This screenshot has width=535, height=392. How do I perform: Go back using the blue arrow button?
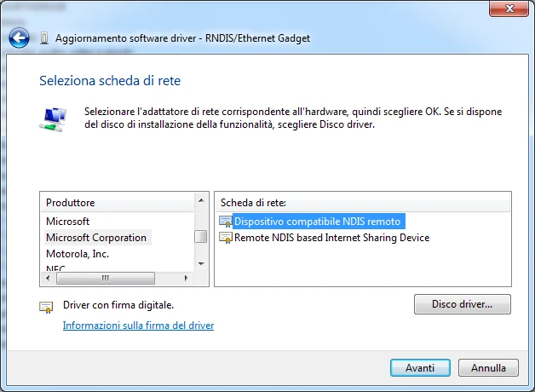(x=19, y=37)
